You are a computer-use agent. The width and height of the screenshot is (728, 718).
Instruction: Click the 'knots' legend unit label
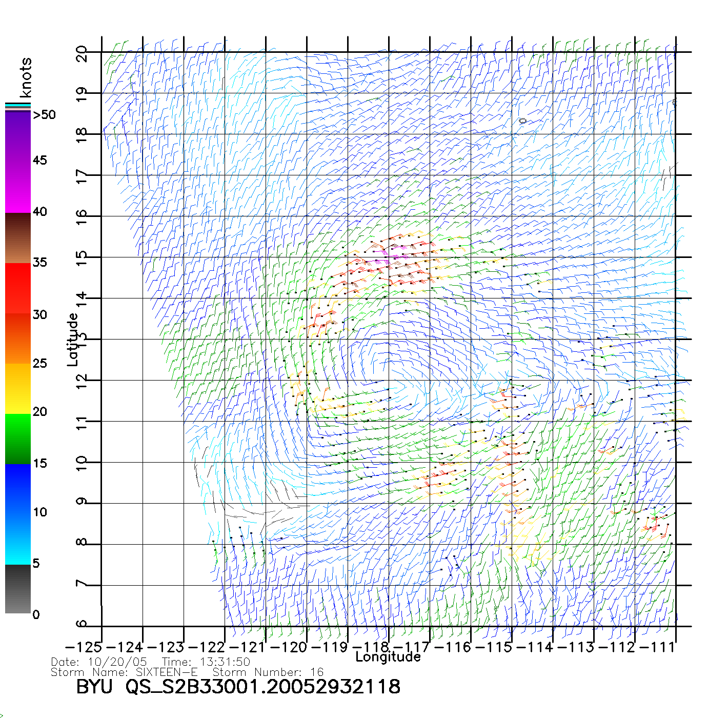pyautogui.click(x=26, y=77)
